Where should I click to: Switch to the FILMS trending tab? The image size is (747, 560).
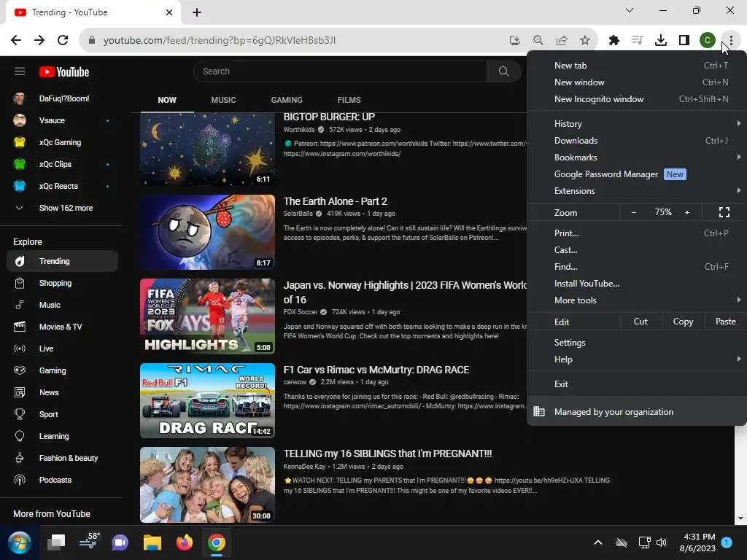[x=349, y=100]
